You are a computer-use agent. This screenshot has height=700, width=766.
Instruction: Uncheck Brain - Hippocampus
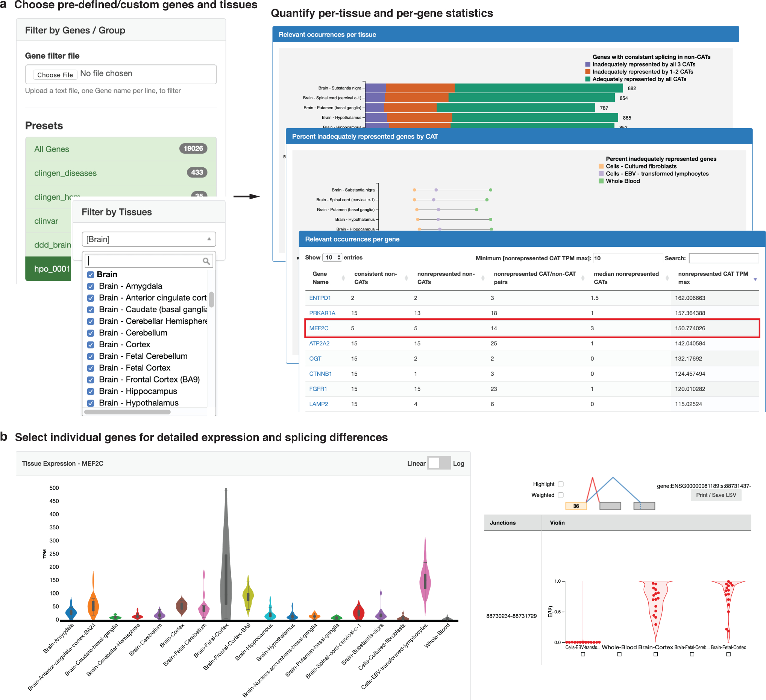[x=90, y=392]
